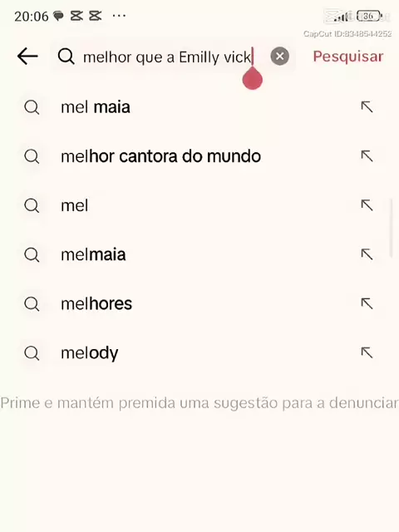Tap the fill arrow next to 'mel'
The width and height of the screenshot is (399, 532).
click(x=367, y=205)
